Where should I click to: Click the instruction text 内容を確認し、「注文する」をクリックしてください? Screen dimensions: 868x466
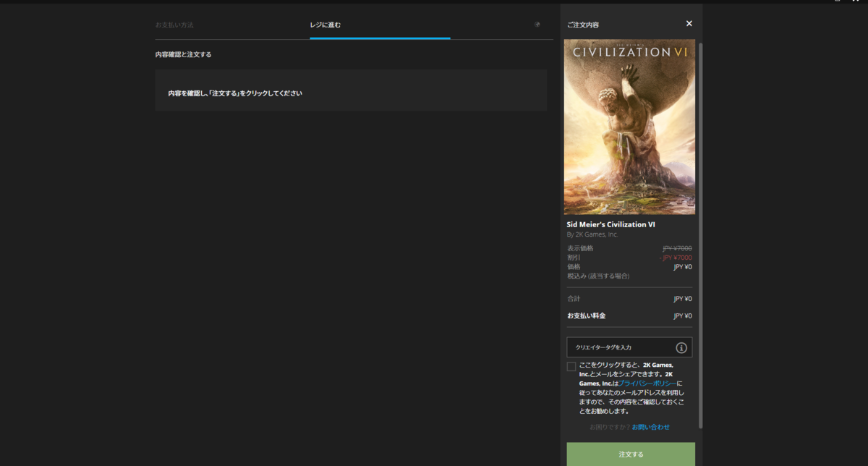(235, 93)
